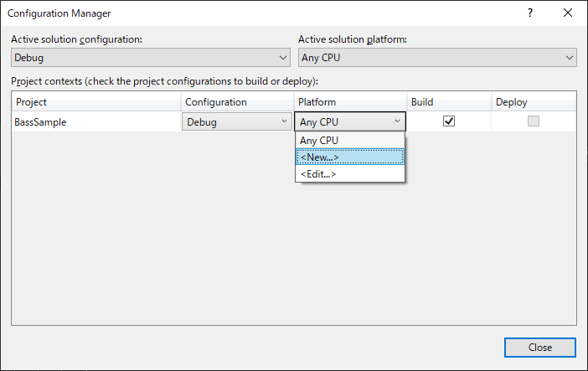Expand the Active solution platform dropdown

click(x=438, y=58)
